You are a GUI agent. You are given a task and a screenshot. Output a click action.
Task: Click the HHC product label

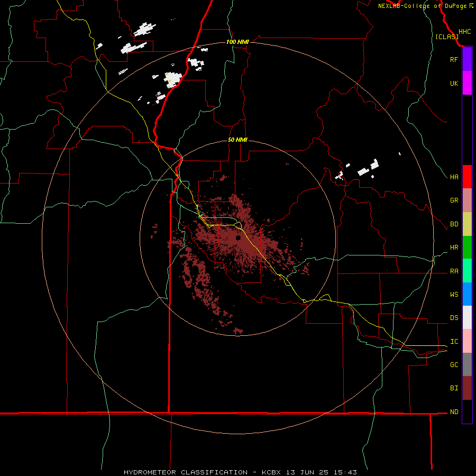(x=464, y=32)
